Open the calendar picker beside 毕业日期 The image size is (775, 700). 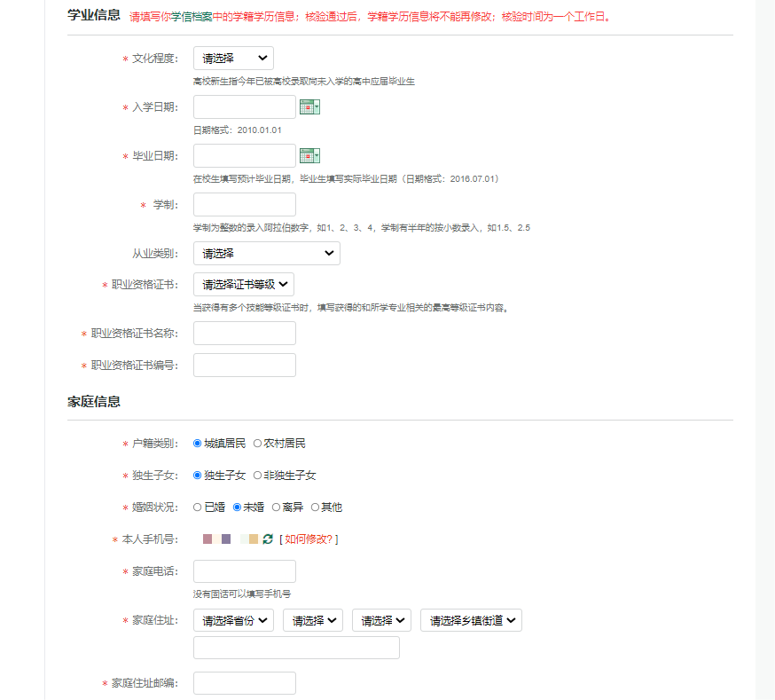tap(308, 154)
